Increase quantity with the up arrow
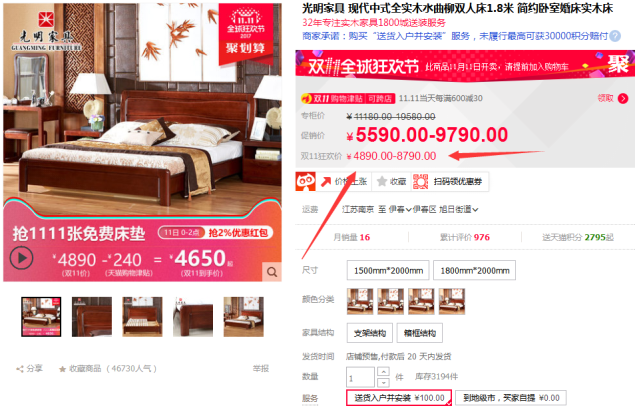 [383, 371]
